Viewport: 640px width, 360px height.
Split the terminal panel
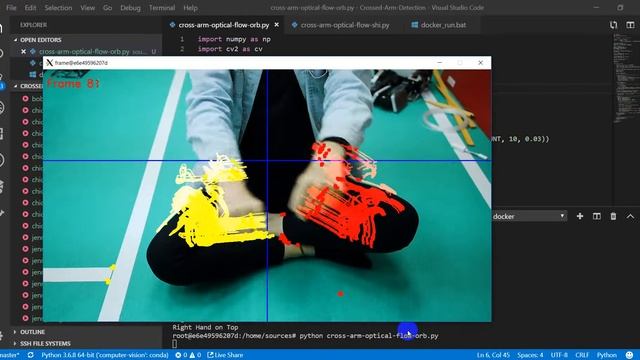(x=596, y=216)
